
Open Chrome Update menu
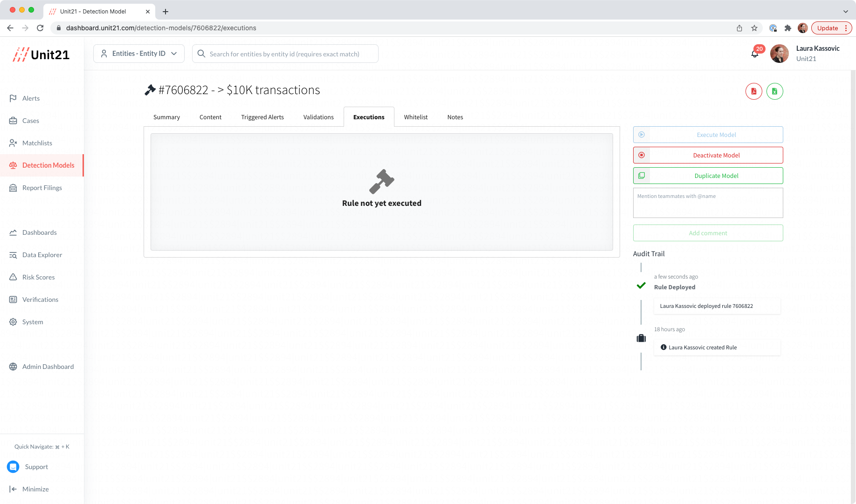click(832, 28)
